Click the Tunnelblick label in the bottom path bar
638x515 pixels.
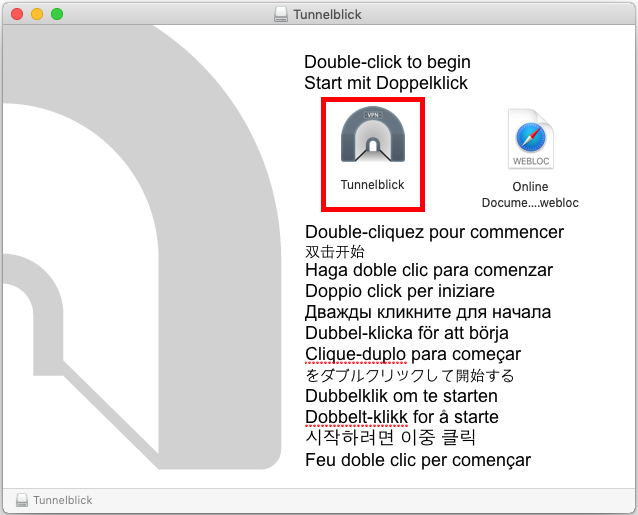pyautogui.click(x=63, y=500)
